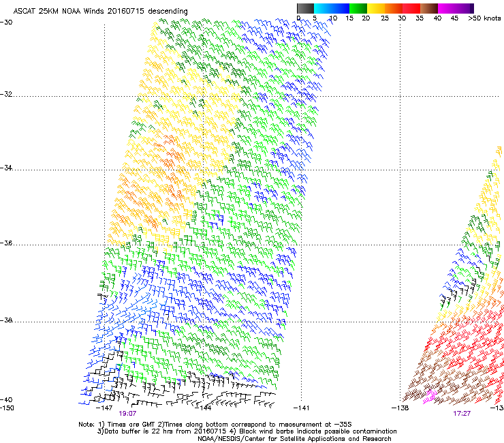Click the -30 latitude axis label

tap(6, 22)
